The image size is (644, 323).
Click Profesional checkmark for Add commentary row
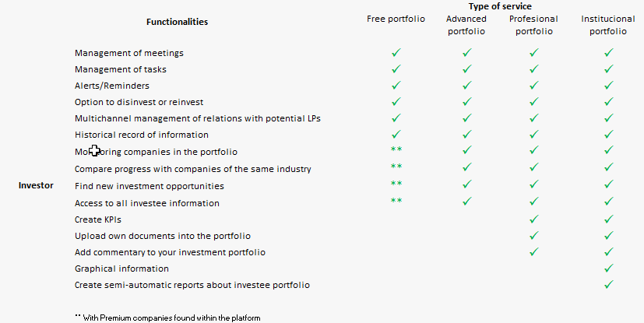click(x=533, y=252)
